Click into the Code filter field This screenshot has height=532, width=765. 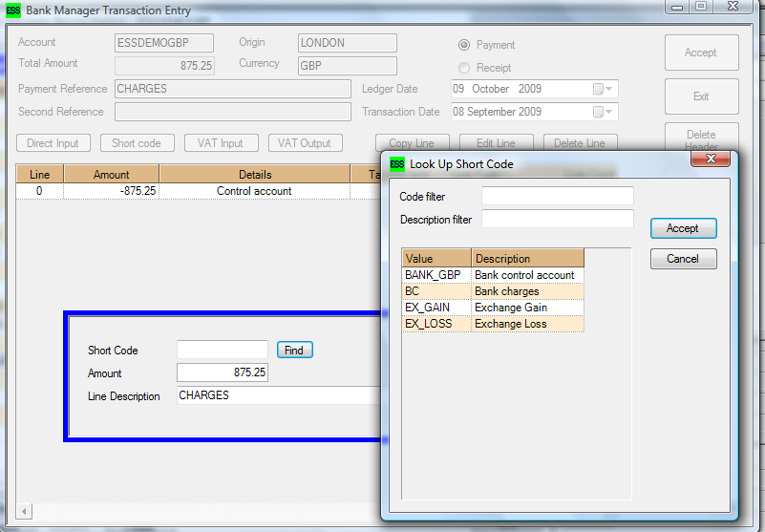(557, 197)
